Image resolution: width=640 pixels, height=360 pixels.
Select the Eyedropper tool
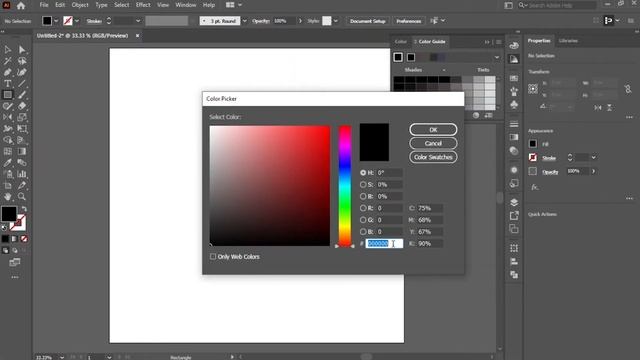tap(7, 163)
